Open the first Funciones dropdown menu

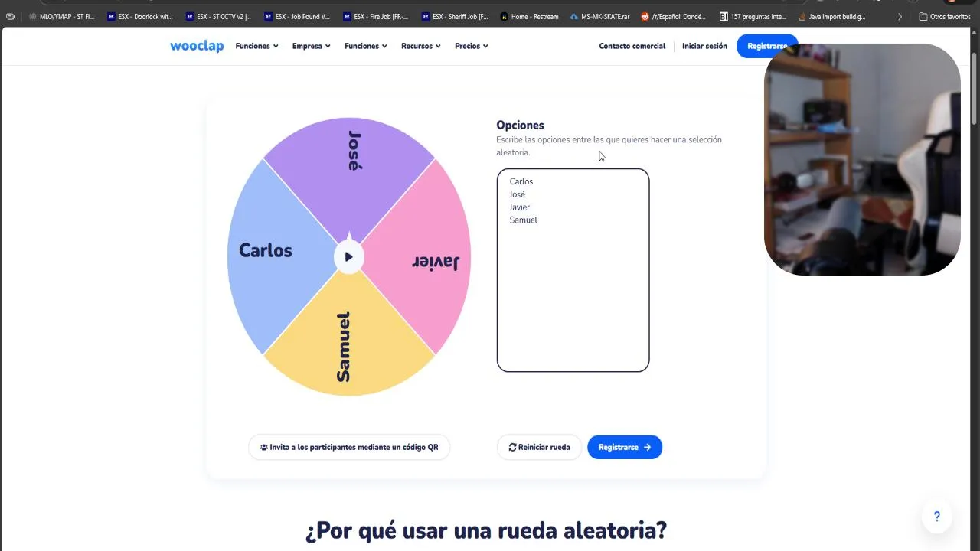click(256, 46)
